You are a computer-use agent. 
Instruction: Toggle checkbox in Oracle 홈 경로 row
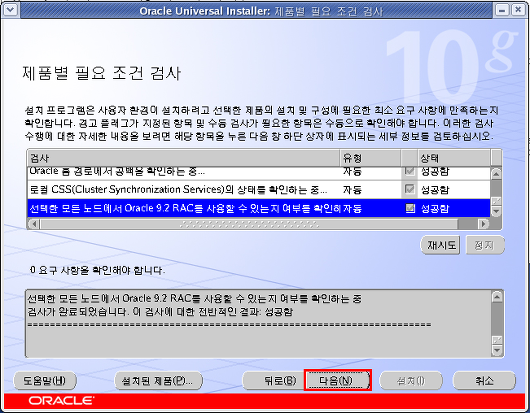[410, 171]
